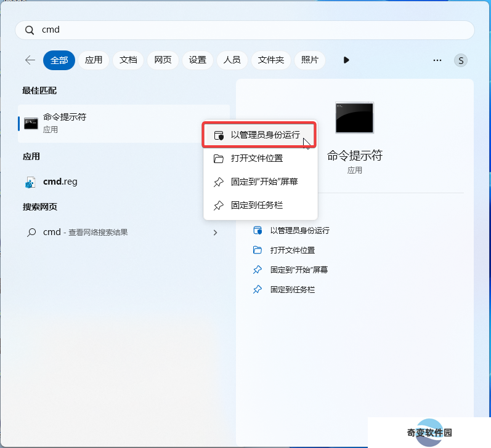Click 打开文件位置 in right details panel

tap(284, 250)
